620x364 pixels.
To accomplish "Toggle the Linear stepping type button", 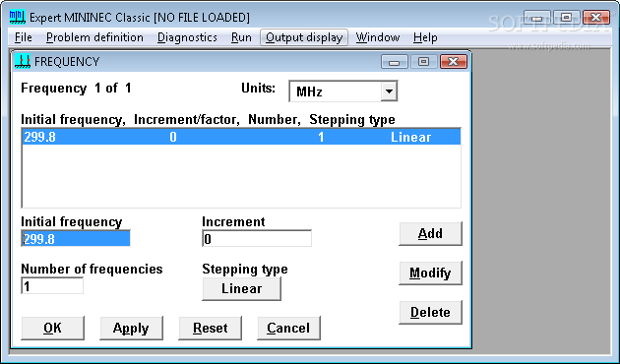I will click(x=241, y=288).
